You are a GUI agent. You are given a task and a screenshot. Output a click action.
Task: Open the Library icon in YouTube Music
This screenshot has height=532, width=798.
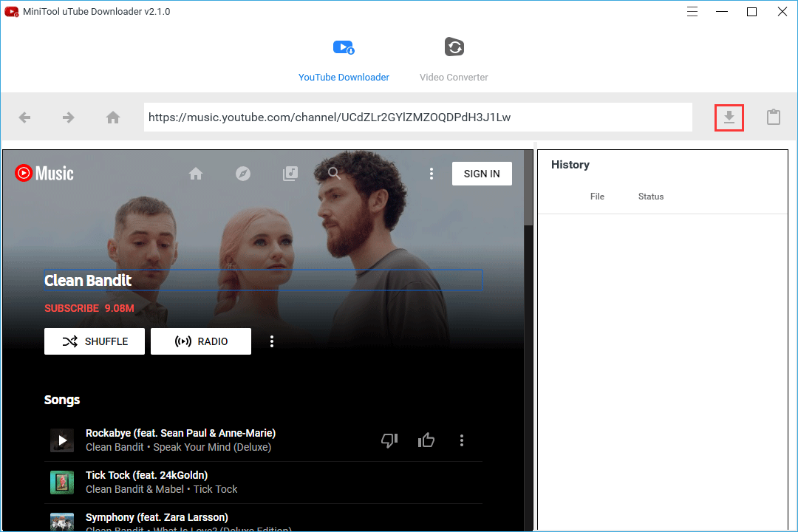click(x=290, y=174)
